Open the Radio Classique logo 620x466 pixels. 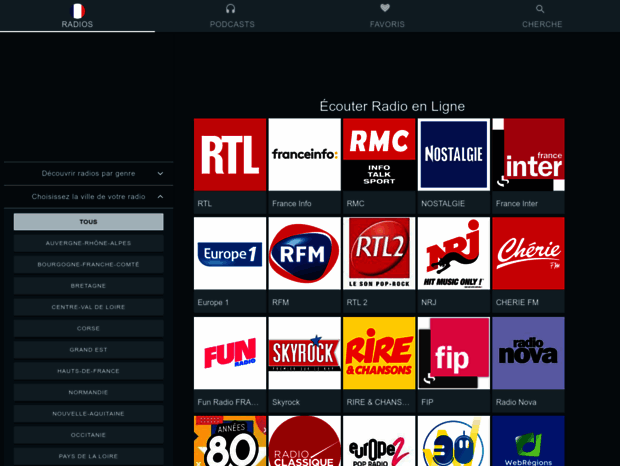(x=304, y=441)
